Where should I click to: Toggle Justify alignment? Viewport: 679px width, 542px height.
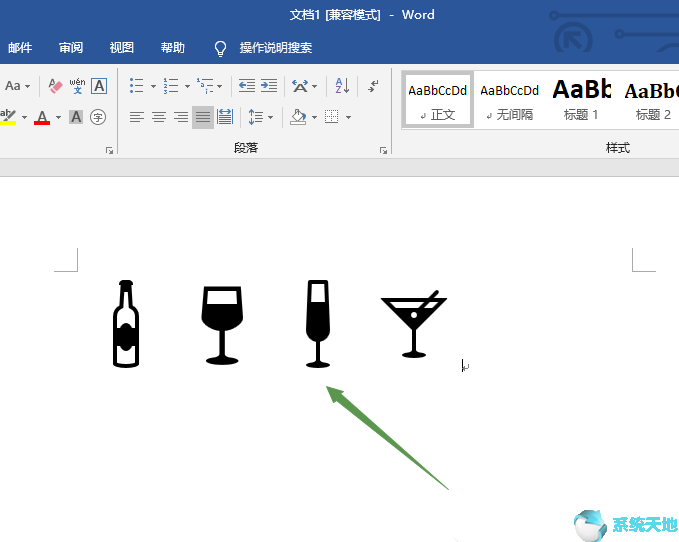203,117
